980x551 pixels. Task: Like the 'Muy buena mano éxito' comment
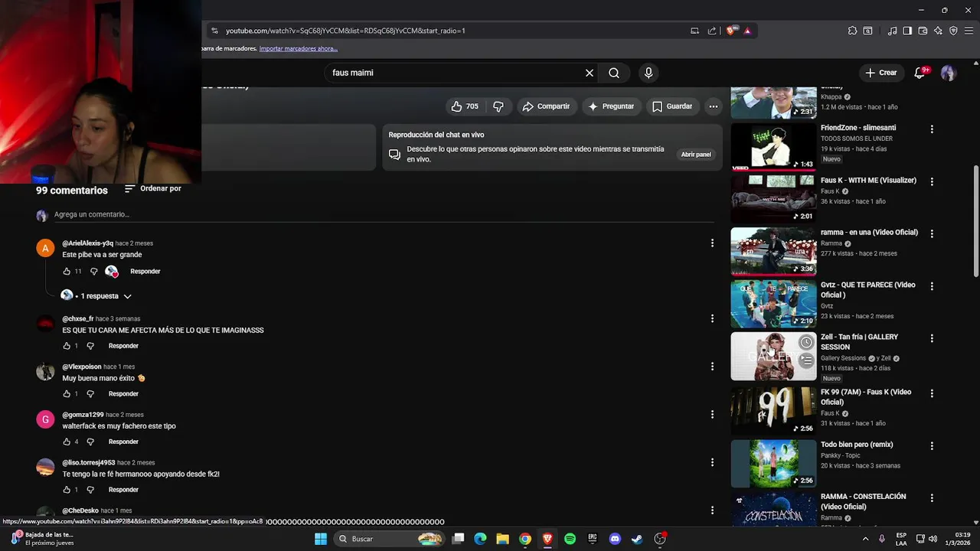pos(67,394)
